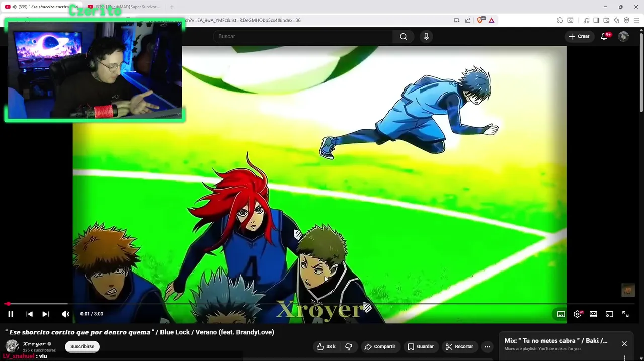
Task: Open the Brave Wallet icon
Action: click(606, 20)
